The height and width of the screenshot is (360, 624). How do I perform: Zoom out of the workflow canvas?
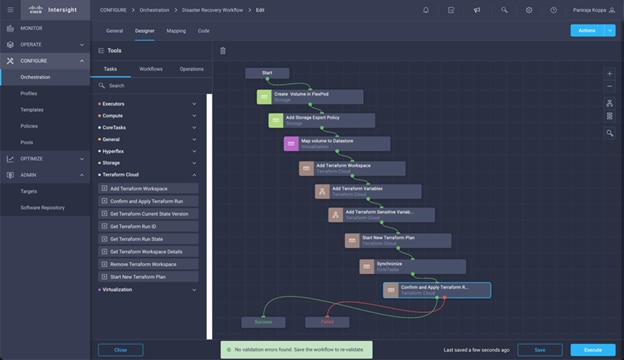pyautogui.click(x=609, y=86)
